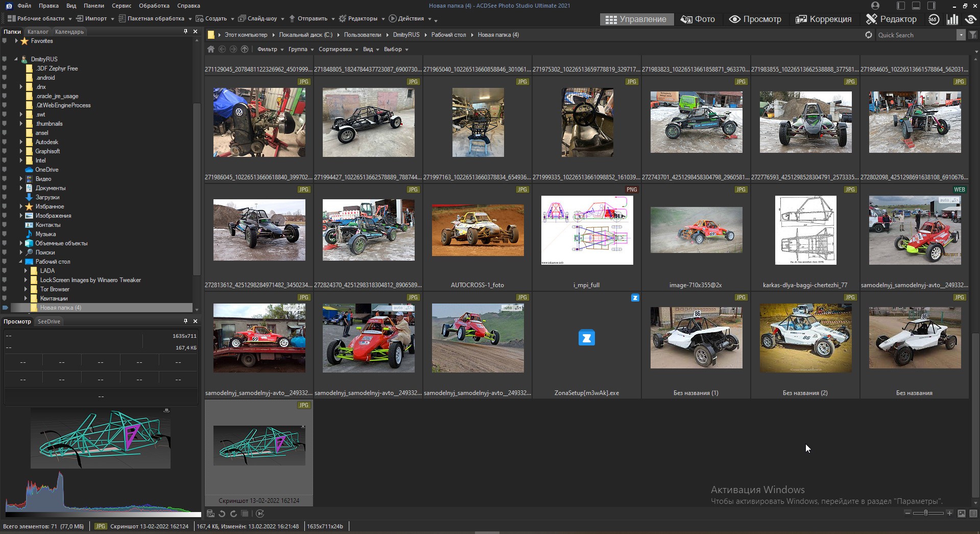Click the refresh icon beside Quick Search

click(868, 35)
